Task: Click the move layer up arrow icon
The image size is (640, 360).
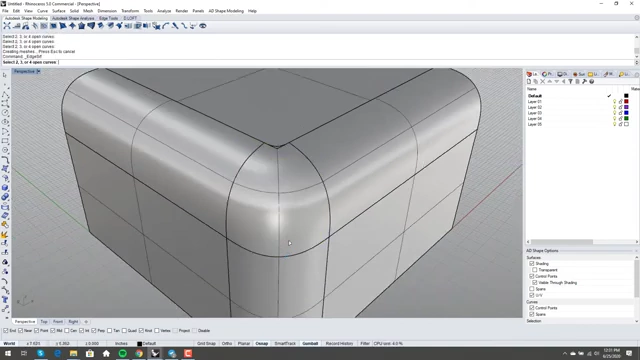Action: click(x=549, y=82)
